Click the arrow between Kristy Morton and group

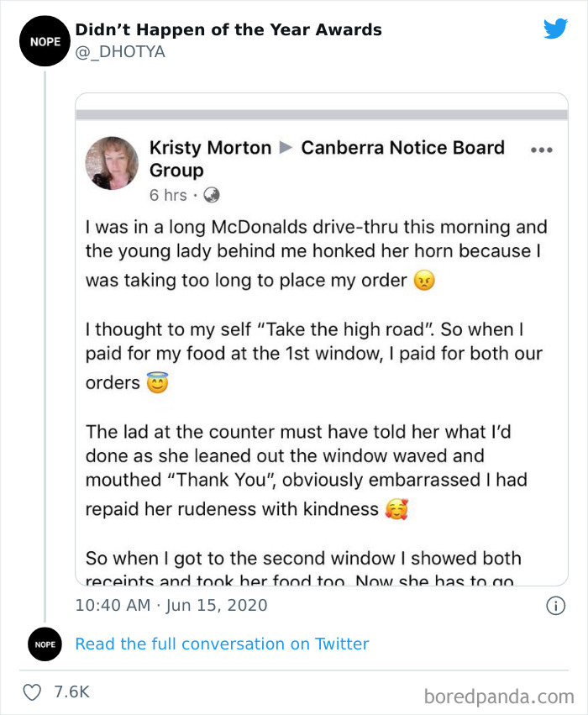(x=286, y=148)
